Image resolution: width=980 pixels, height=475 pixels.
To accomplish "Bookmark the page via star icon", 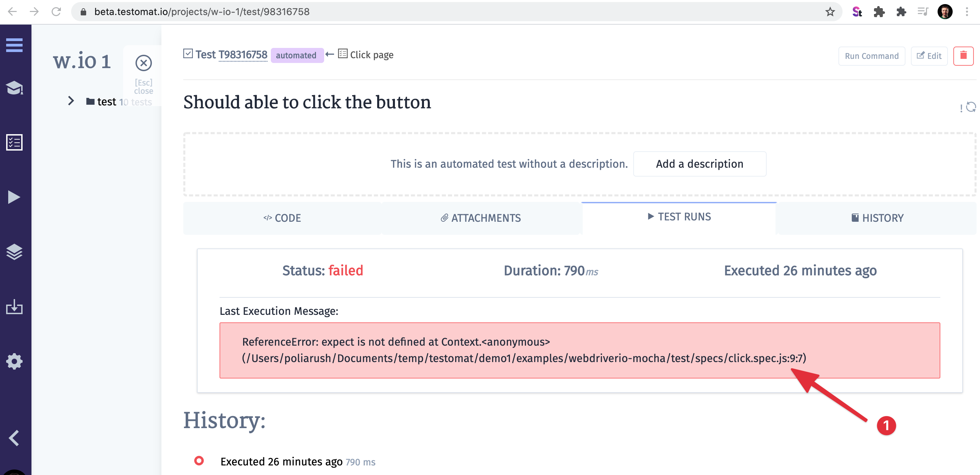I will (830, 11).
